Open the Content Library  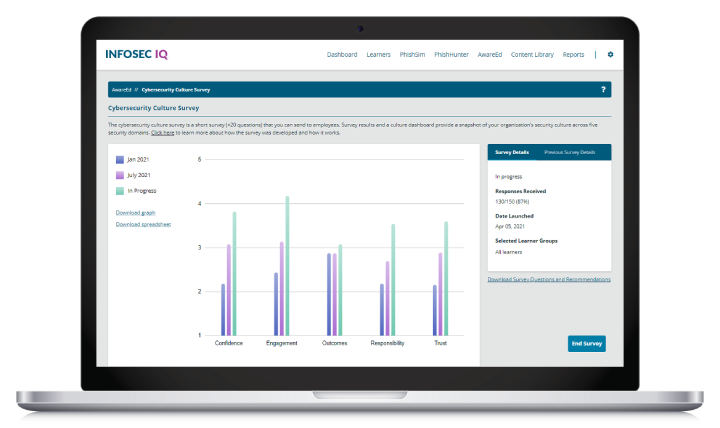[533, 55]
